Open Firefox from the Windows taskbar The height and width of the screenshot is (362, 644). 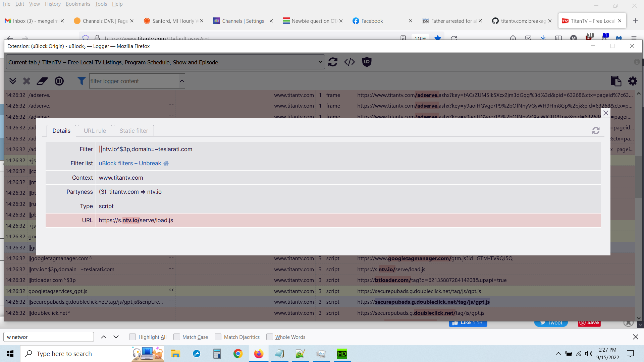pyautogui.click(x=259, y=354)
